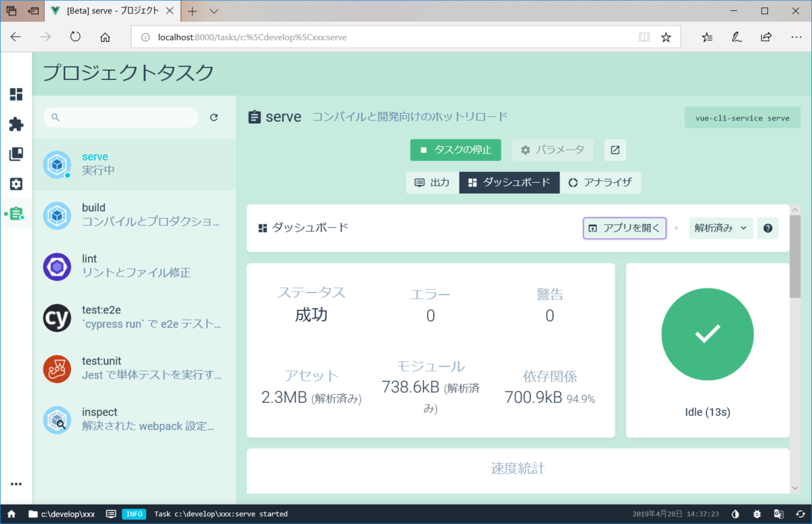
Task: Open the project dashboard from the sidebar
Action: 16,95
